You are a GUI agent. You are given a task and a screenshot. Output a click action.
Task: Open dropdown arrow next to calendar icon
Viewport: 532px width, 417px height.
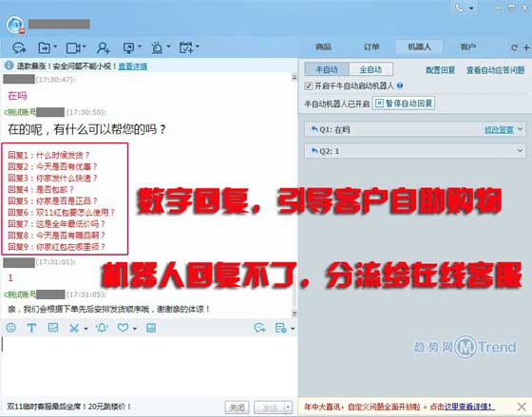(x=198, y=47)
